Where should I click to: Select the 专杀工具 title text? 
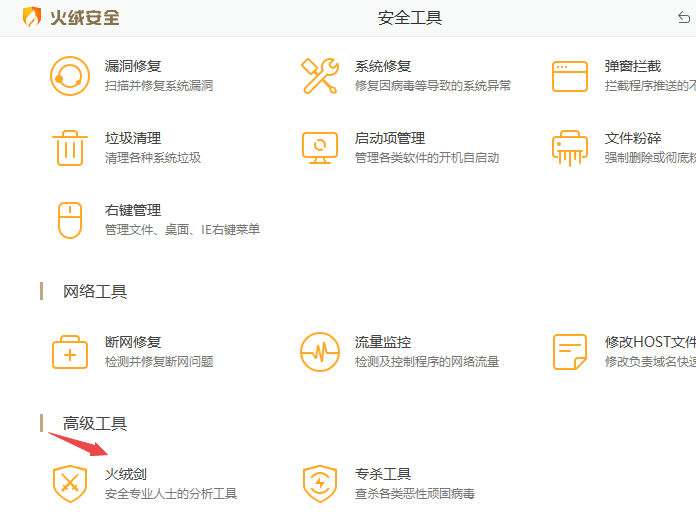point(383,475)
